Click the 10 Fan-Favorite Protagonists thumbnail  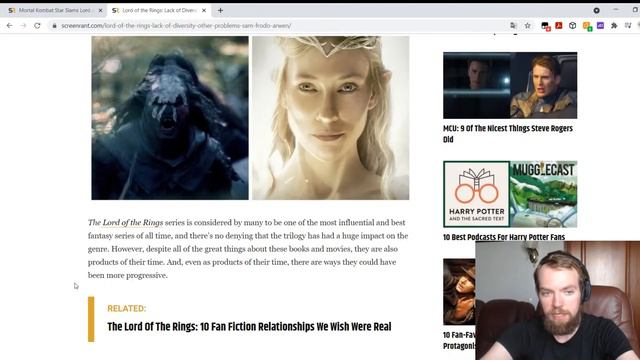point(459,291)
